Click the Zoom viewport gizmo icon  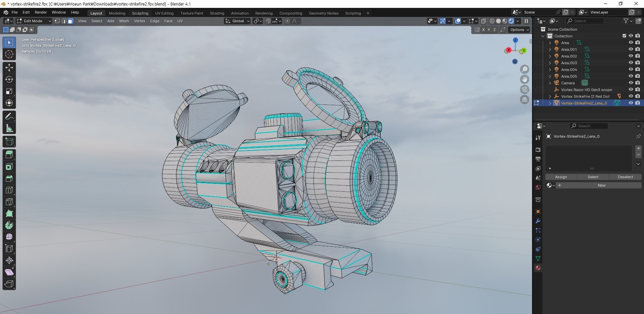point(525,69)
